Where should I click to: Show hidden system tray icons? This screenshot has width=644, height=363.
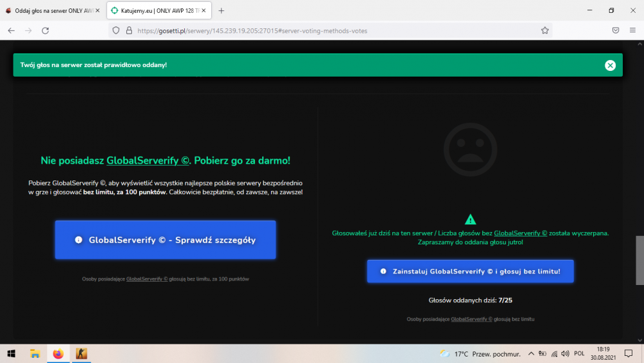tap(531, 353)
